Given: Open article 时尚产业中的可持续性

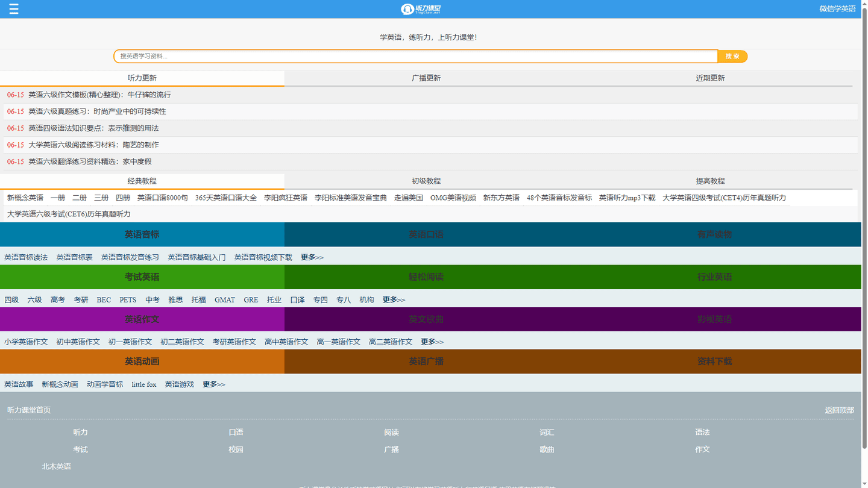Looking at the screenshot, I should point(97,111).
